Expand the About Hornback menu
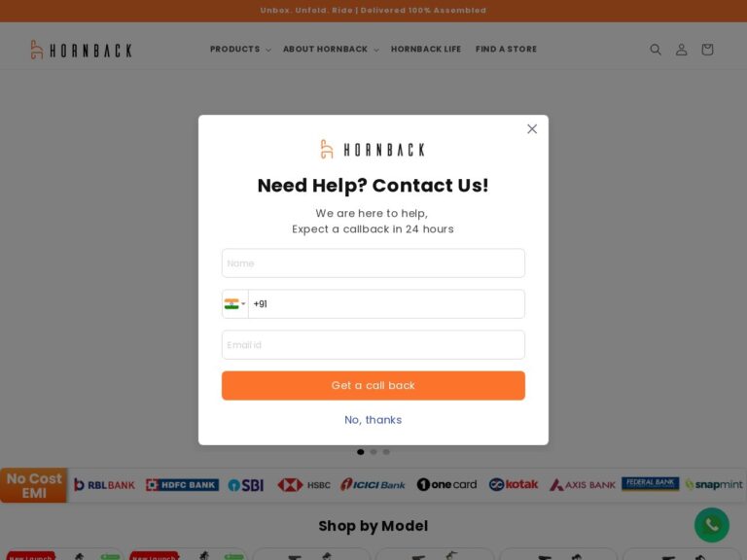Image resolution: width=747 pixels, height=560 pixels. [x=331, y=49]
